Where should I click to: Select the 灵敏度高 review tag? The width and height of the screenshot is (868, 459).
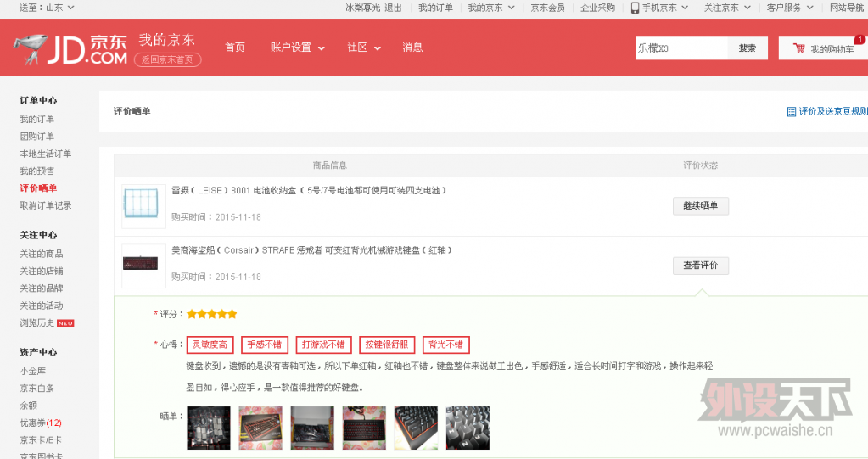pos(210,344)
